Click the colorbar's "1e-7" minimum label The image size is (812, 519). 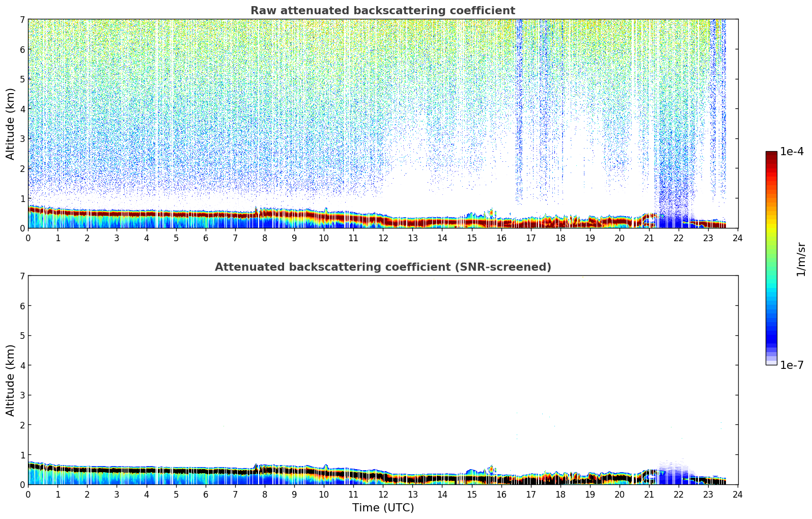(792, 365)
